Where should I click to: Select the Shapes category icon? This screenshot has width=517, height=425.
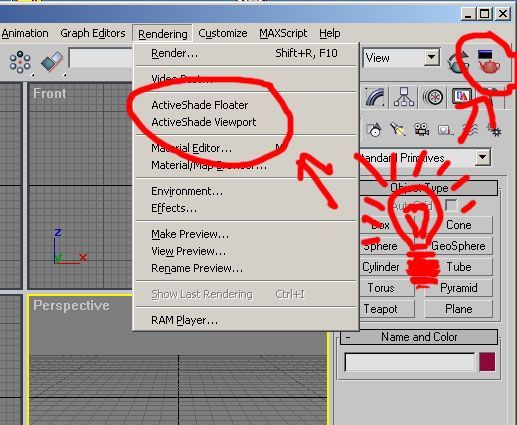[374, 130]
